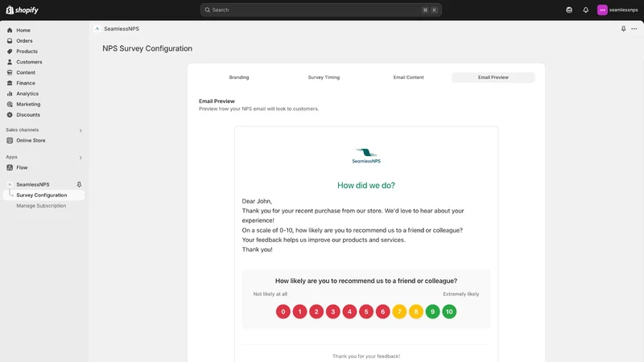
Task: Click the Finance icon in sidebar
Action: click(10, 83)
